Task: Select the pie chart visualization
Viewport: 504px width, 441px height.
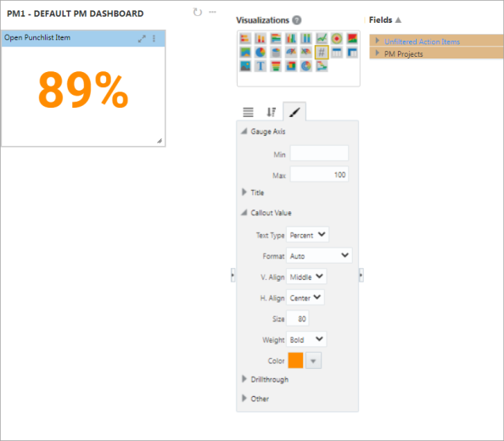Action: (x=260, y=53)
